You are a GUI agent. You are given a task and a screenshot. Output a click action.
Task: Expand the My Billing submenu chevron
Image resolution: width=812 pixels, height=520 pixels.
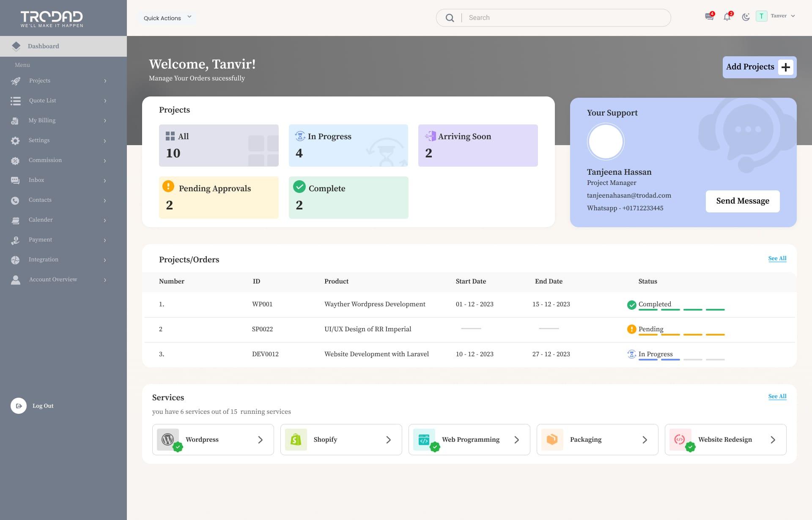105,121
